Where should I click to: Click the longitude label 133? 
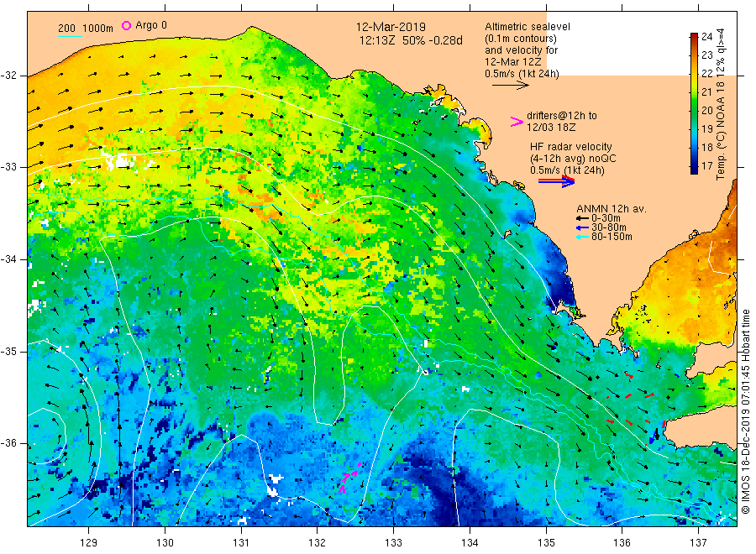(393, 543)
